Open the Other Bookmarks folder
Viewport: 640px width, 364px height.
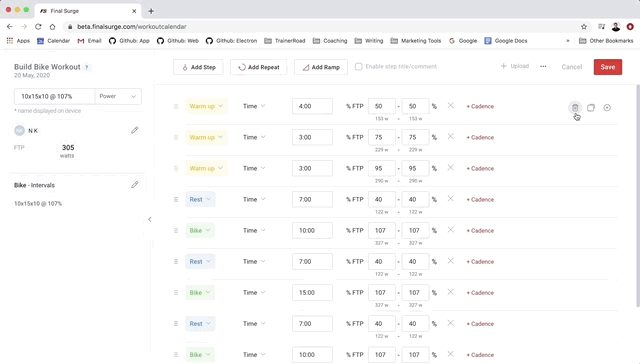(x=606, y=41)
